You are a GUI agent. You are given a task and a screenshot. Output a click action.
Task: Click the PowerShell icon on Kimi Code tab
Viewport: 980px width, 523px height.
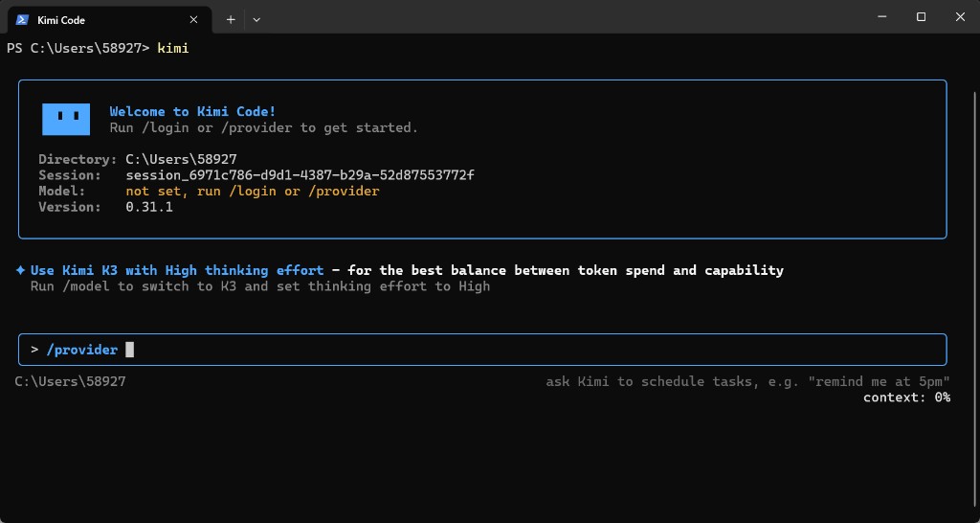(x=22, y=19)
